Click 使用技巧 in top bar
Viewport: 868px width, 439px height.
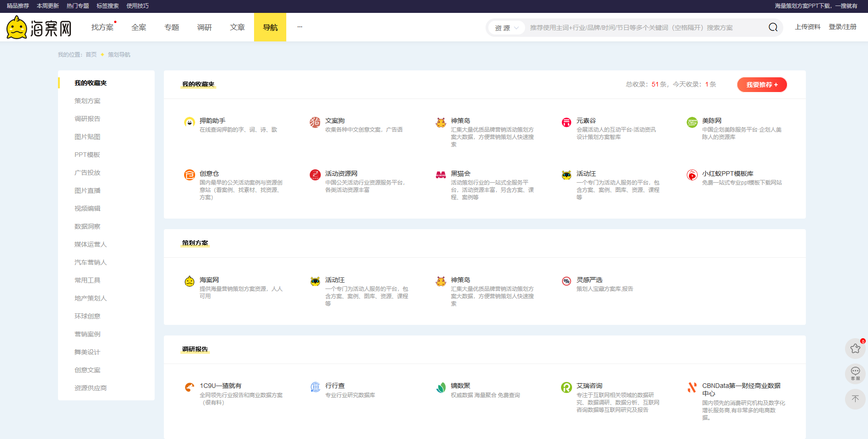[x=138, y=6]
